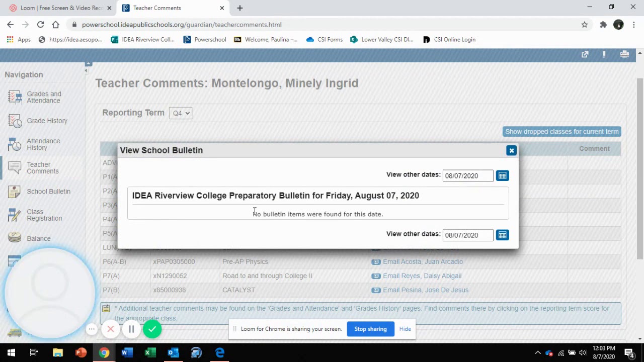Open Excel from the taskbar
644x362 pixels.
point(150,352)
